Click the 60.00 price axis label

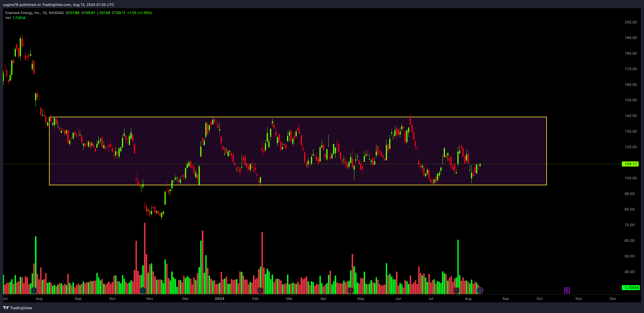click(630, 241)
